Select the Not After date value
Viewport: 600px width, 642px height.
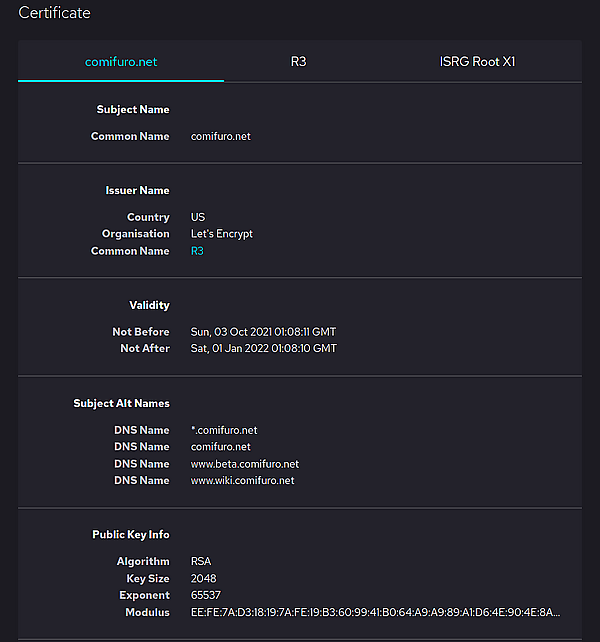pyautogui.click(x=264, y=348)
